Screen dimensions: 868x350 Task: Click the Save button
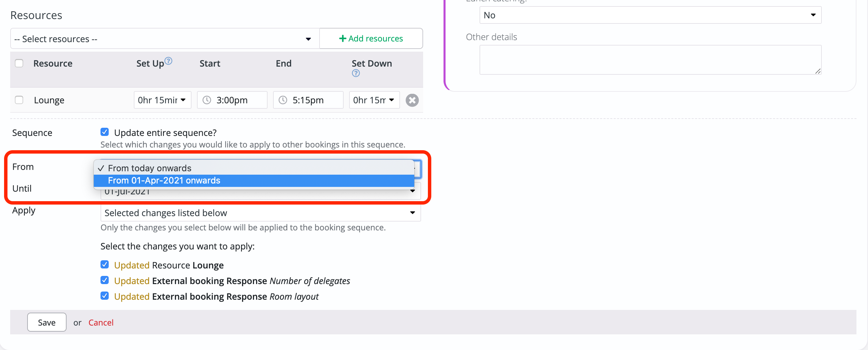pos(47,322)
